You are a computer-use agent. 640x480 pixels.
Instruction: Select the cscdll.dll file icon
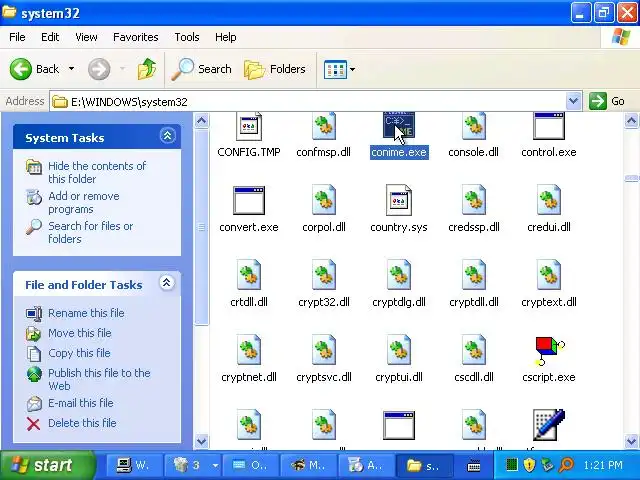[473, 350]
